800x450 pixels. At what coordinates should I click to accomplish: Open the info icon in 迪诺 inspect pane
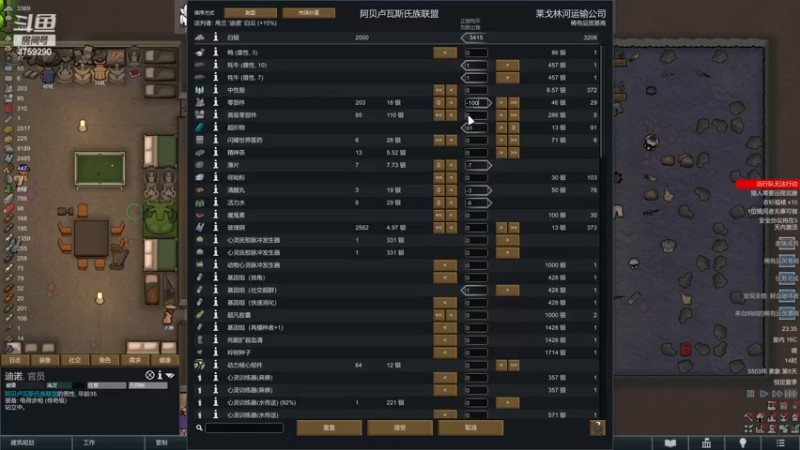tap(160, 375)
